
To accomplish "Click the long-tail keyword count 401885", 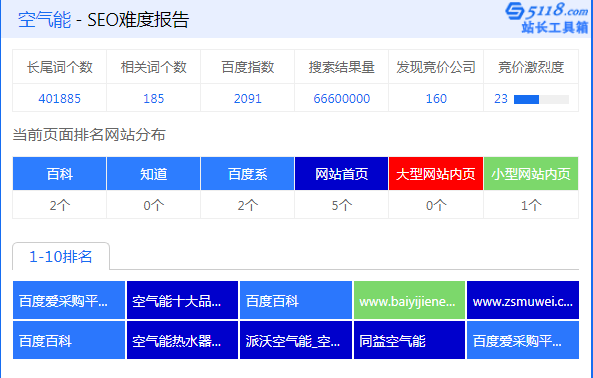I will 59,99.
